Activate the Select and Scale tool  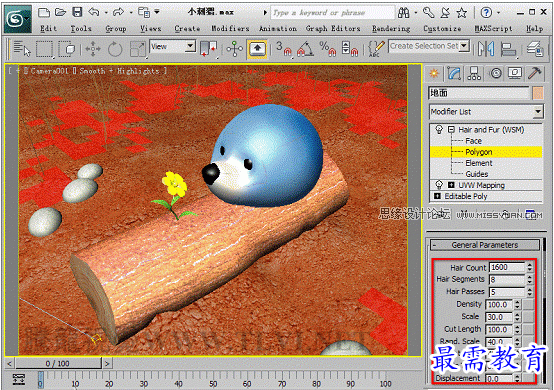(137, 49)
